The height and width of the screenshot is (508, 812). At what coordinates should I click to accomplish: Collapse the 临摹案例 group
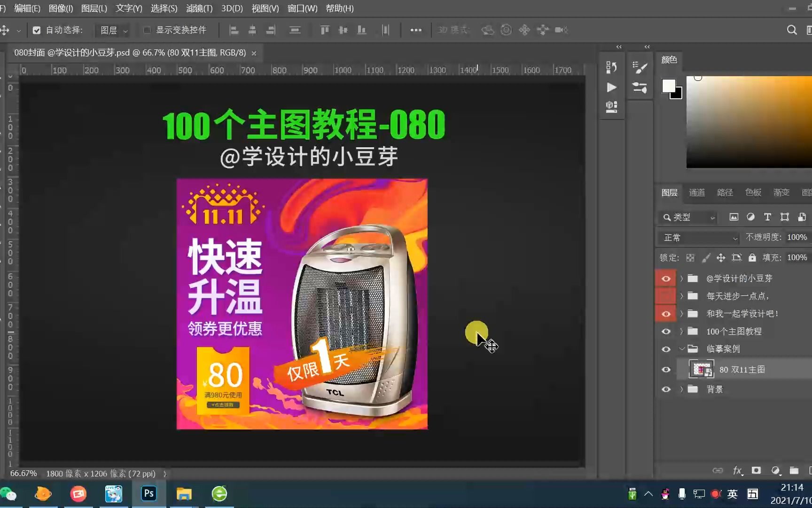[x=681, y=349]
